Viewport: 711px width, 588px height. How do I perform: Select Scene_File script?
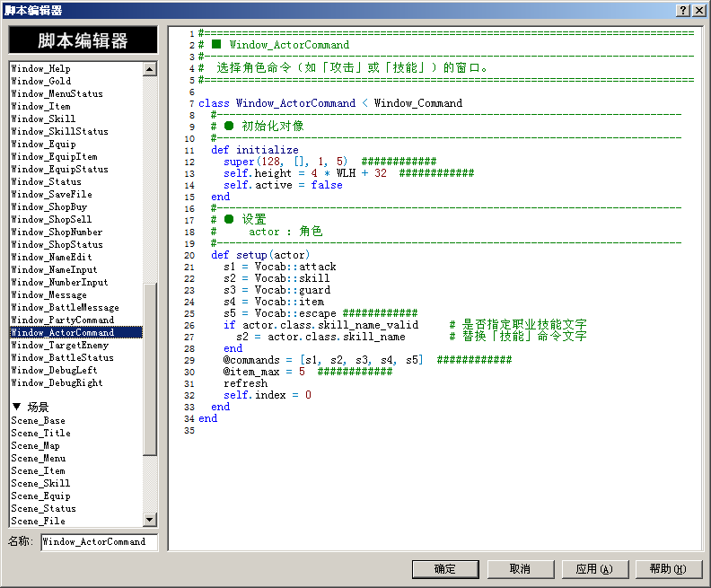[76, 522]
